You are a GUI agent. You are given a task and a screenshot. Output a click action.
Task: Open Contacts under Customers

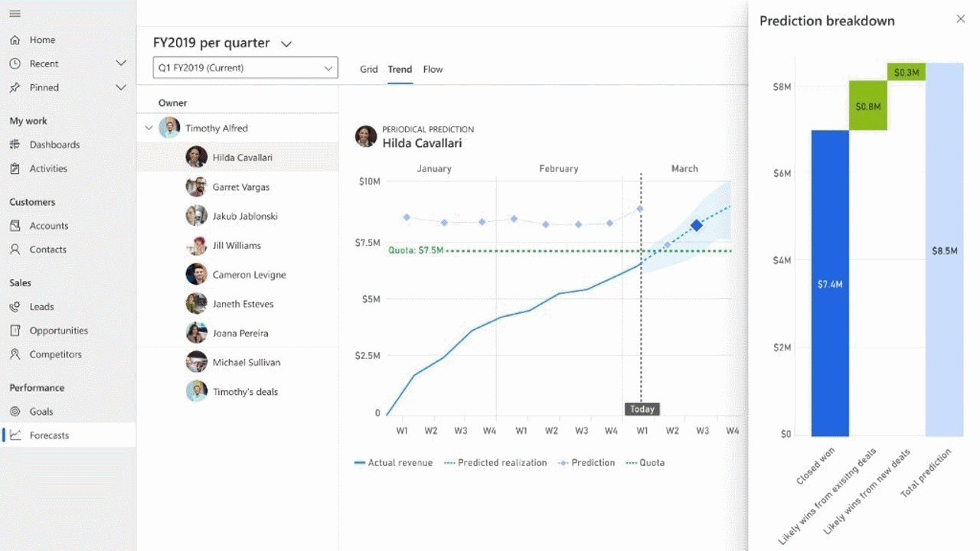click(48, 249)
